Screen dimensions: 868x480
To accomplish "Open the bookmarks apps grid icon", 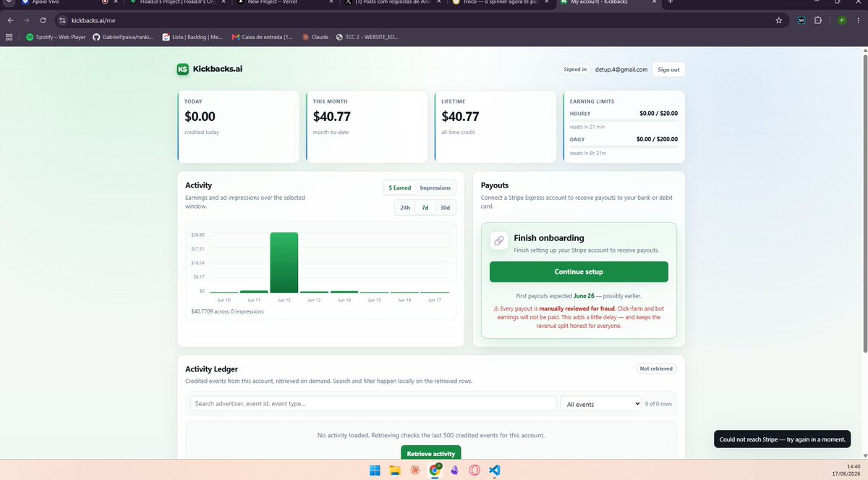I will tap(9, 36).
